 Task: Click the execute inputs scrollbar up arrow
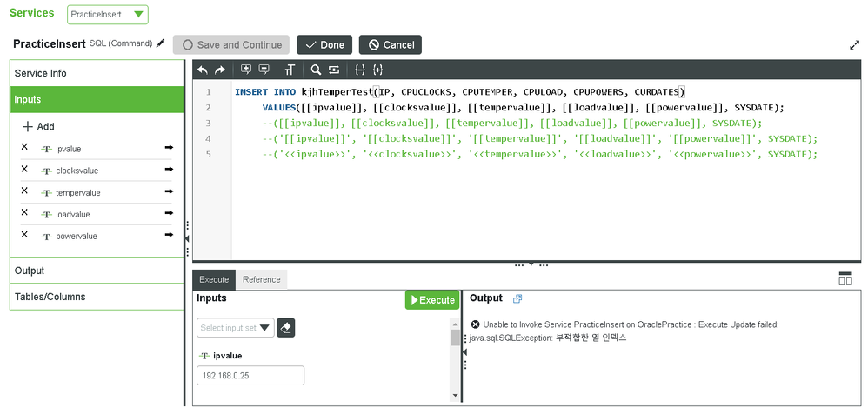[456, 325]
